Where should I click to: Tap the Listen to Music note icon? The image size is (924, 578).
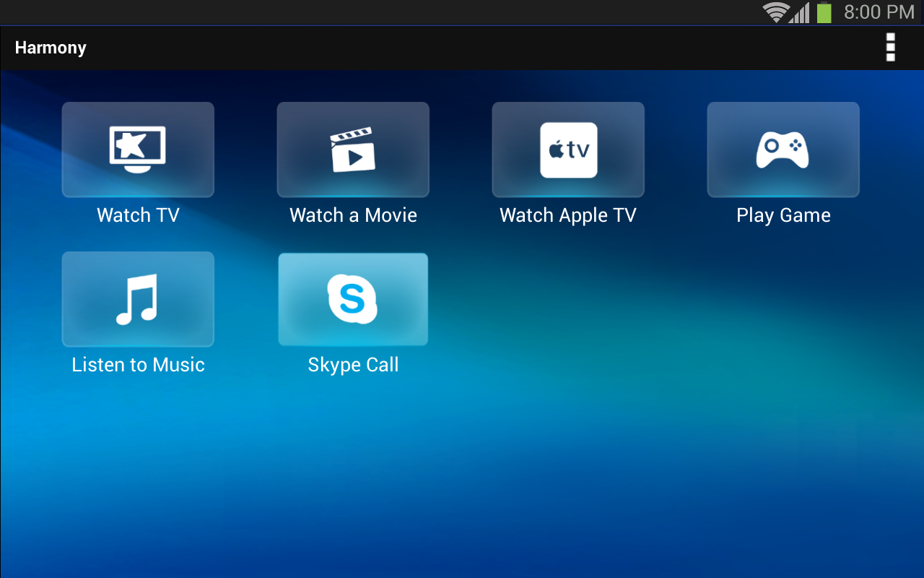(x=137, y=298)
